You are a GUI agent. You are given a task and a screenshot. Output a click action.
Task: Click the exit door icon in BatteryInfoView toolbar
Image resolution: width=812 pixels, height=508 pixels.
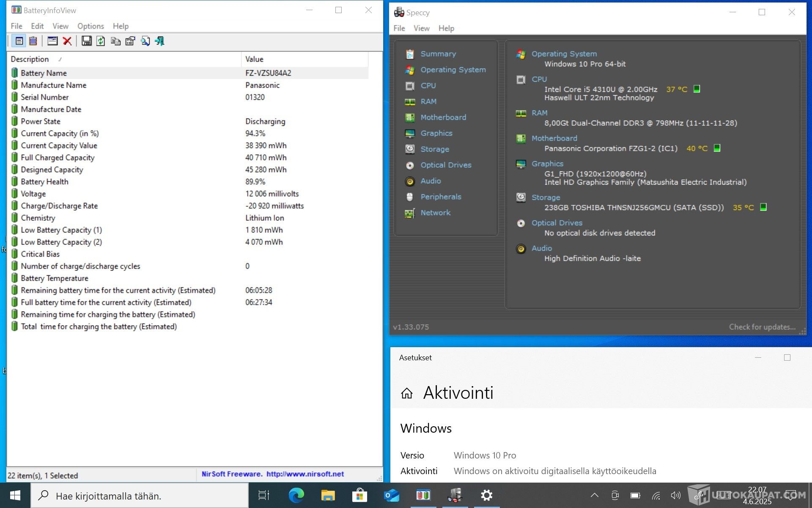point(160,41)
